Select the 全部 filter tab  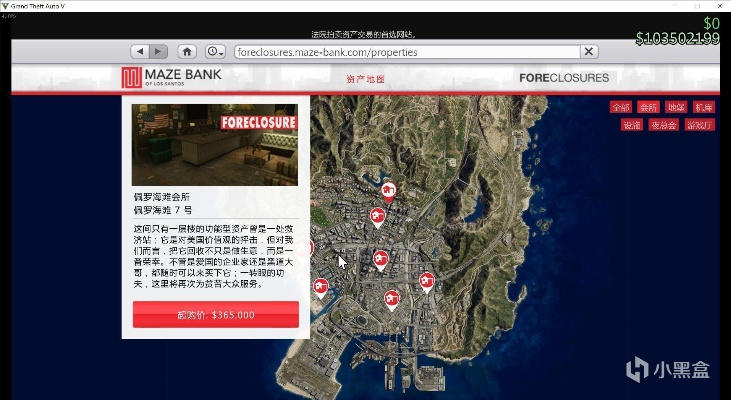[621, 107]
